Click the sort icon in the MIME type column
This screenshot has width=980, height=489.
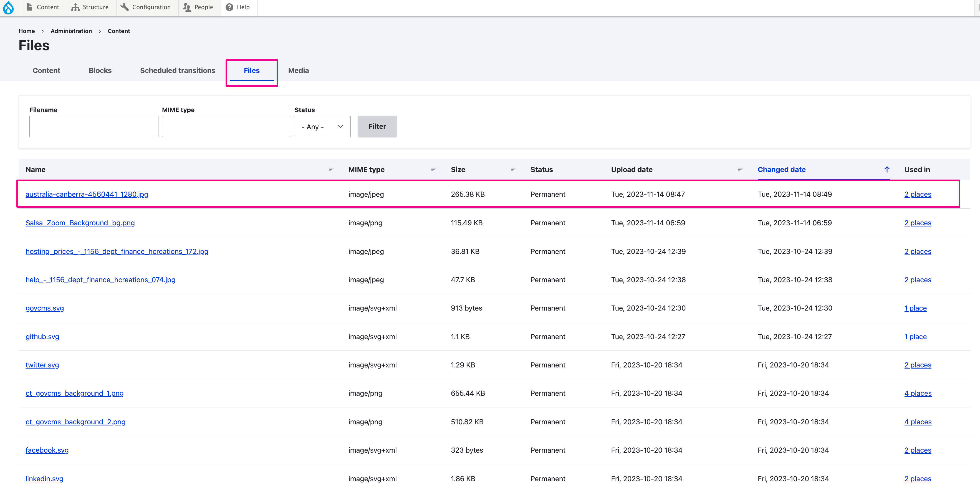click(433, 170)
